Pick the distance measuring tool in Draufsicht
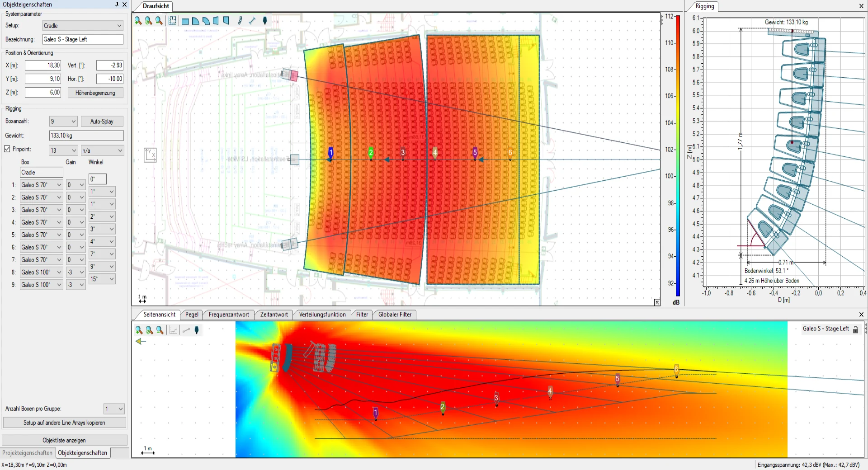The image size is (868, 470). point(252,21)
